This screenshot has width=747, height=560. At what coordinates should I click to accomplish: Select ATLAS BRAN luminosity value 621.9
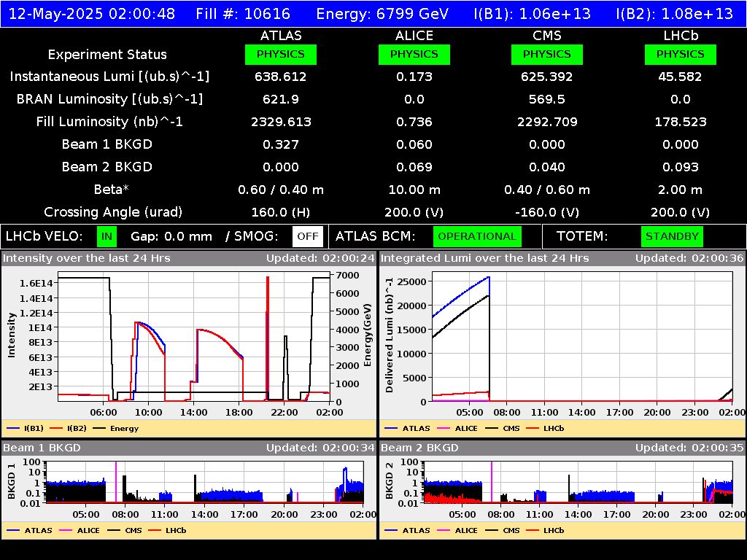281,99
